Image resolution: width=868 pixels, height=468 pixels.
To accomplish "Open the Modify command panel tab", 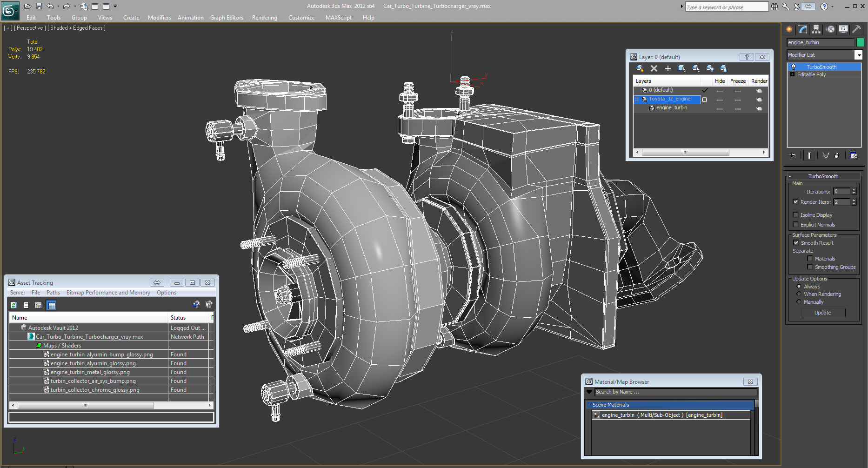I will (x=803, y=29).
